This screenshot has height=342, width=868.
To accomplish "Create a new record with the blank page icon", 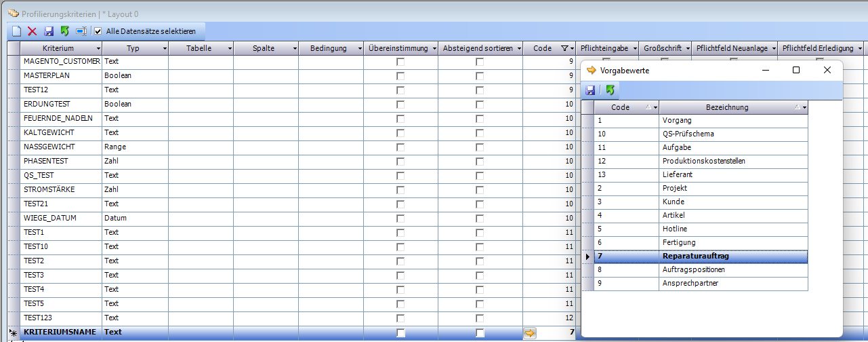I will (x=16, y=31).
